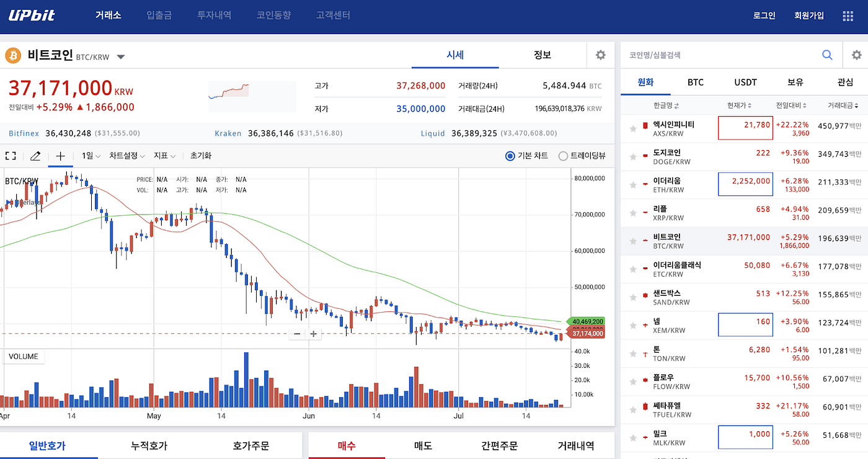This screenshot has height=459, width=868.
Task: Open BTC/KRW market dropdown arrow
Action: [121, 57]
